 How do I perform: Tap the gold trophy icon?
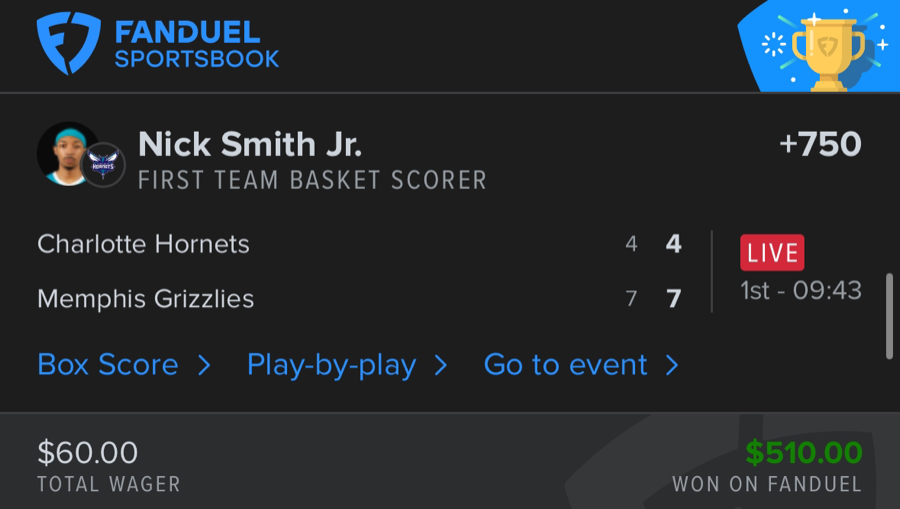pos(826,52)
